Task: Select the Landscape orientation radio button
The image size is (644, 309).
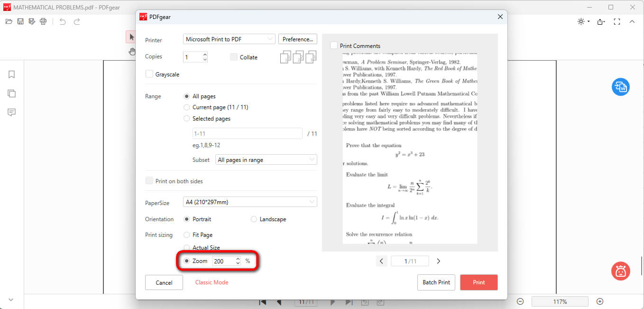Action: (x=254, y=219)
